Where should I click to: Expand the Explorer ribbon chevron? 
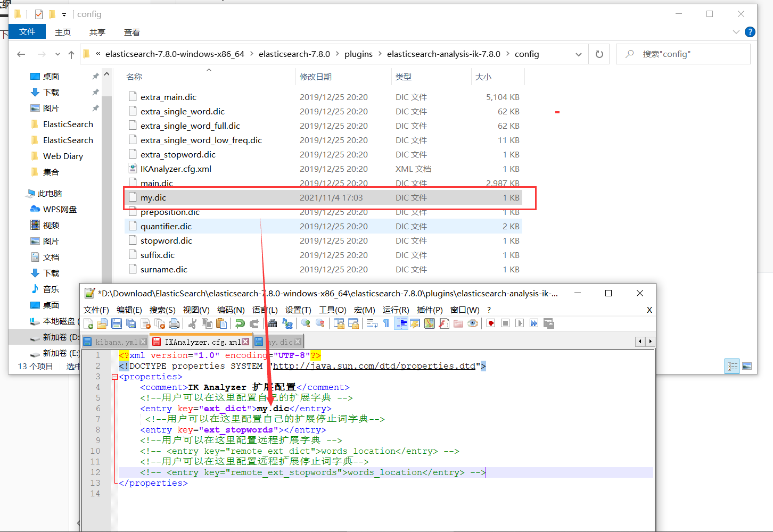tap(736, 32)
